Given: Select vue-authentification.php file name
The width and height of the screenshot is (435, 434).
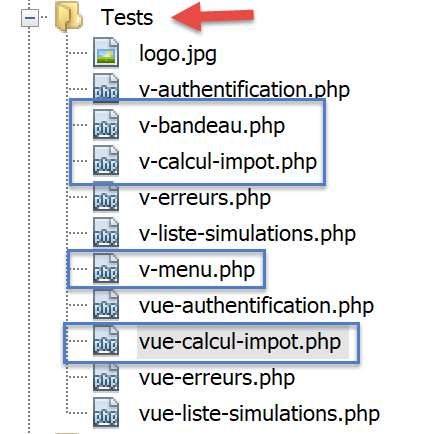Looking at the screenshot, I should pyautogui.click(x=256, y=306).
